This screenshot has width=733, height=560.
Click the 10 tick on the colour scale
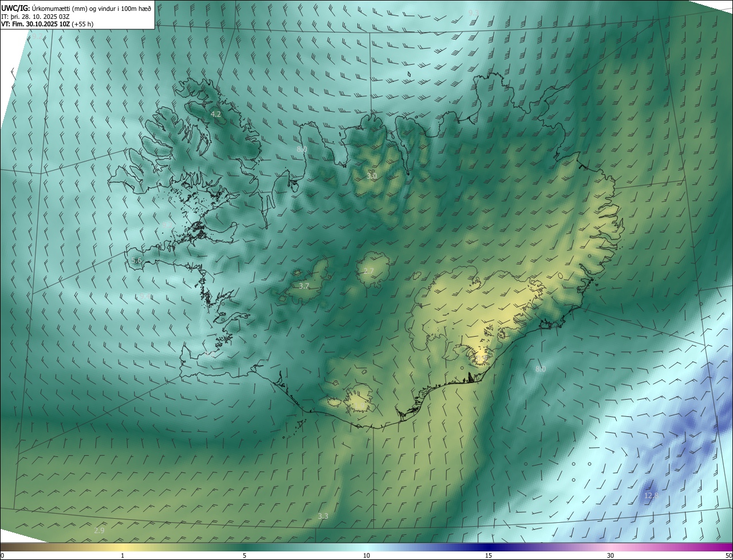366,556
